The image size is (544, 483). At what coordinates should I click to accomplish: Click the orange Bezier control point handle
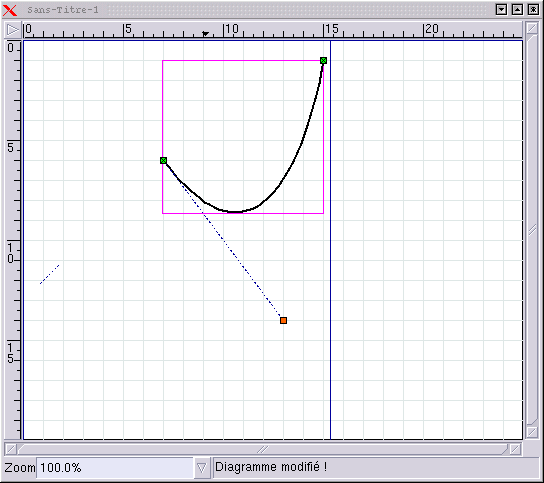(x=283, y=320)
